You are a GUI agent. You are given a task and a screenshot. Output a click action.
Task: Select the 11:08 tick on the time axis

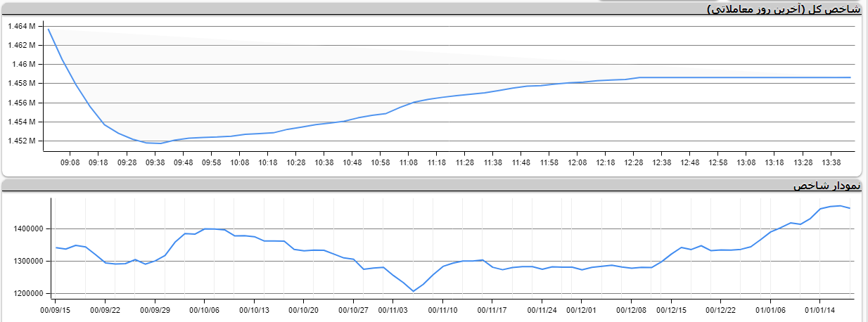[408, 162]
